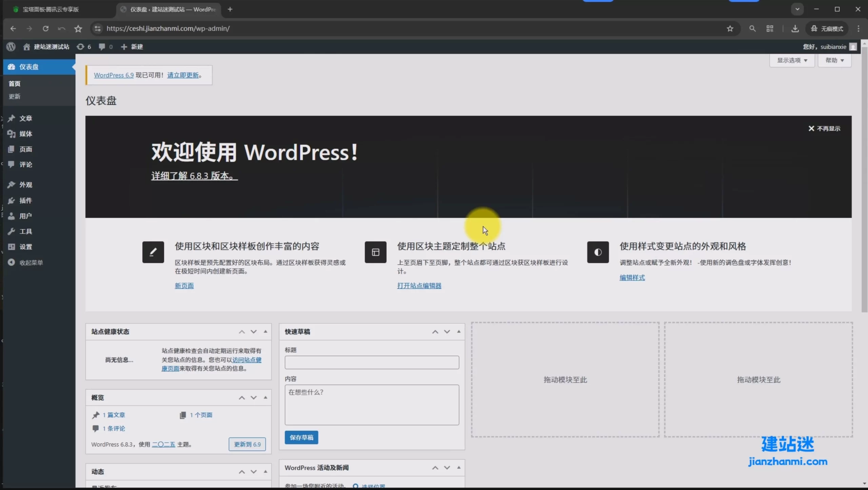Open the 外观 appearance menu
Image resolution: width=868 pixels, height=490 pixels.
[x=25, y=185]
